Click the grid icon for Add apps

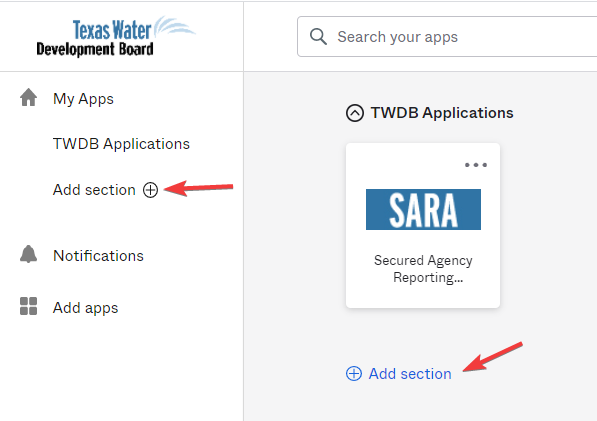click(29, 306)
